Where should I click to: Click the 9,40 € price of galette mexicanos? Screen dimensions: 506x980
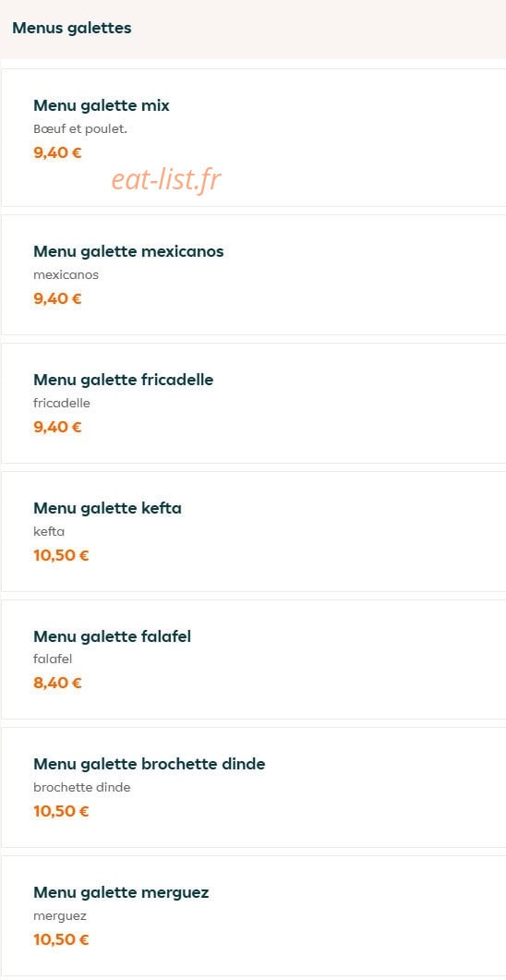(x=57, y=298)
